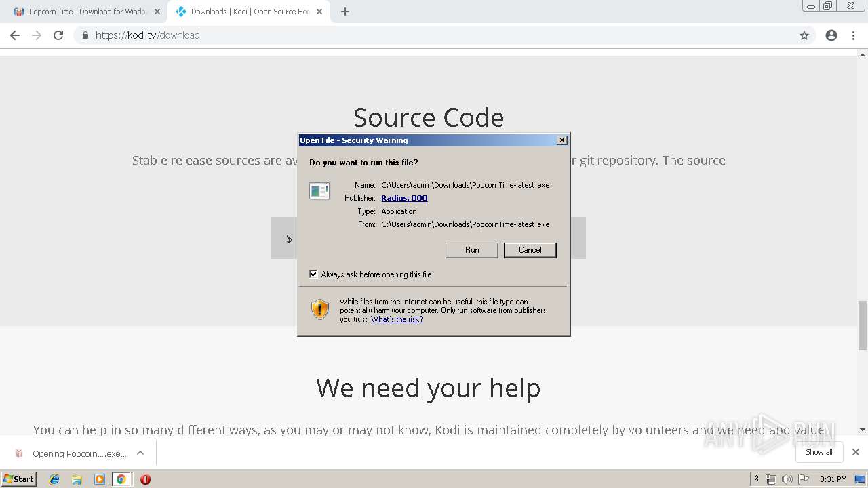Show all downloads
Viewport: 868px width, 488px height.
coord(819,452)
